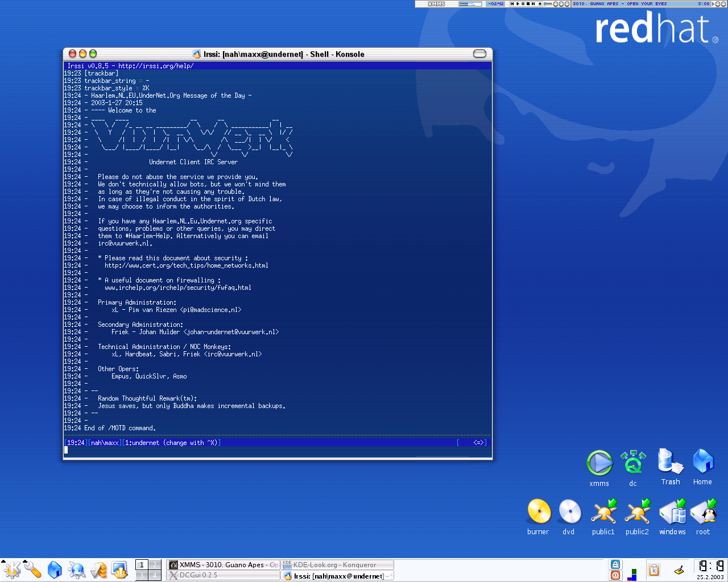
Task: Switch to virtual desktop 3
Action: [x=142, y=575]
